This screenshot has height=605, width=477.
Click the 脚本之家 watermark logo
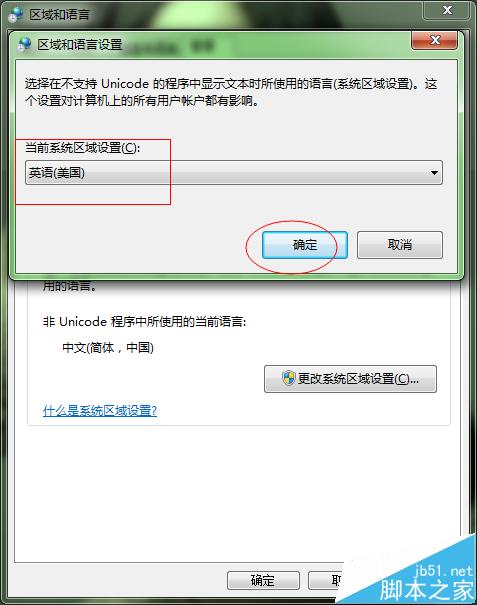click(x=426, y=589)
